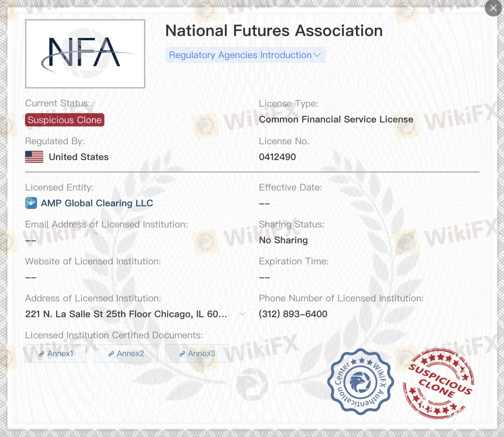Click the Suspicious Clone status badge
This screenshot has height=437, width=504.
click(65, 120)
